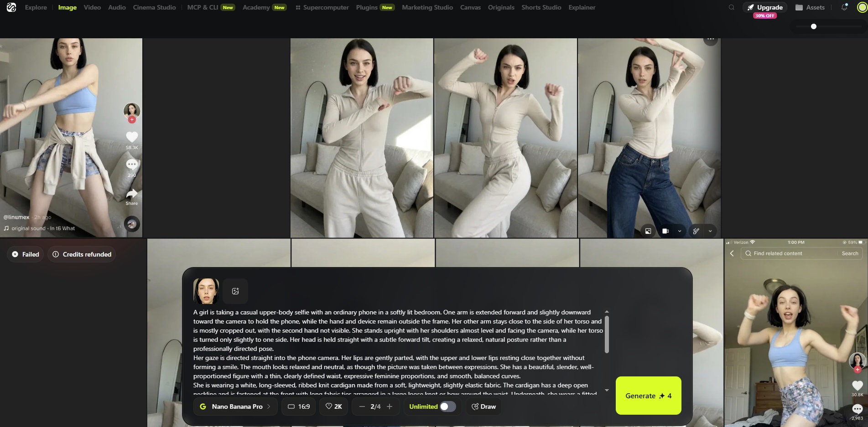868x427 pixels.
Task: Go back in the Verizon phone screenshot
Action: (x=732, y=253)
